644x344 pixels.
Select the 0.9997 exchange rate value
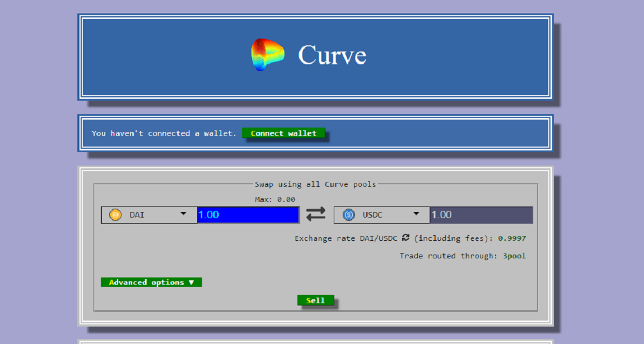click(512, 238)
